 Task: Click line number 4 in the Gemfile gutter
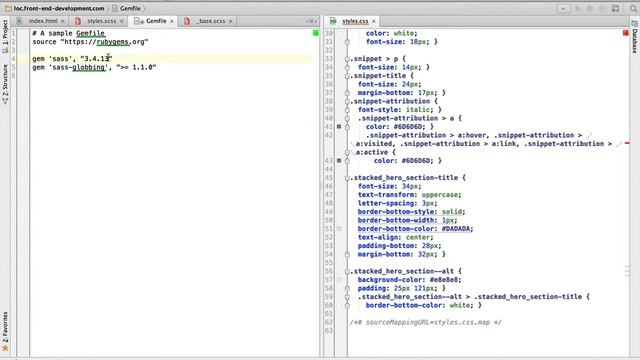click(13, 59)
